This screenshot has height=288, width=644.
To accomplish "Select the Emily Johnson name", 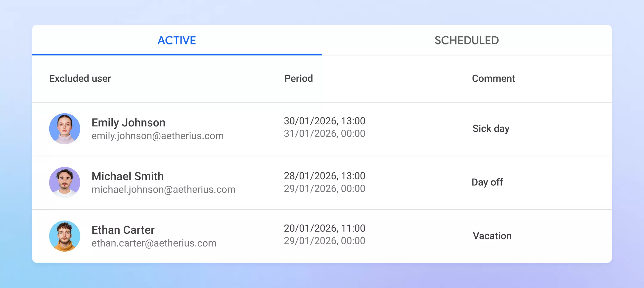I will tap(129, 123).
